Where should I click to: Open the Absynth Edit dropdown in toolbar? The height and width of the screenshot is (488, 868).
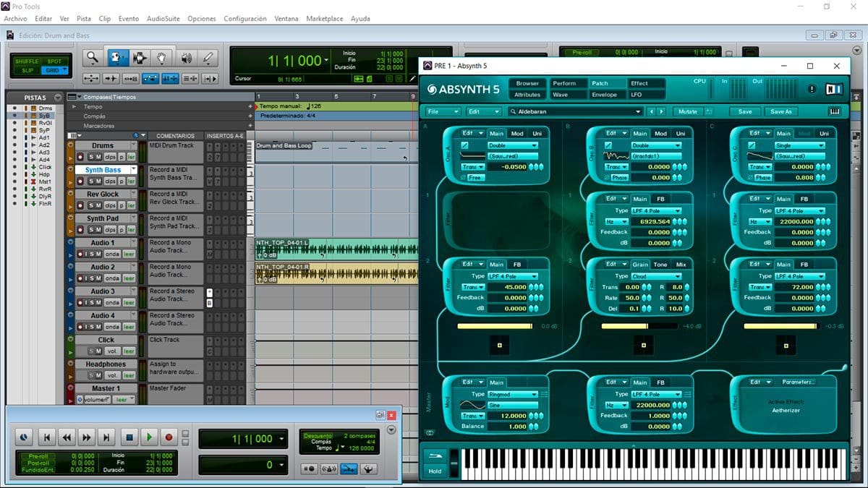(x=483, y=111)
